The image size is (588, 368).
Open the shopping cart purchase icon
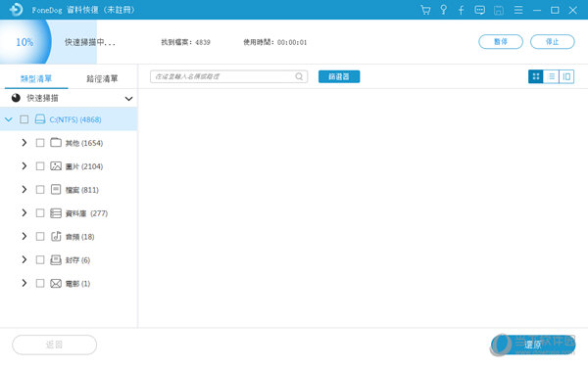(425, 10)
